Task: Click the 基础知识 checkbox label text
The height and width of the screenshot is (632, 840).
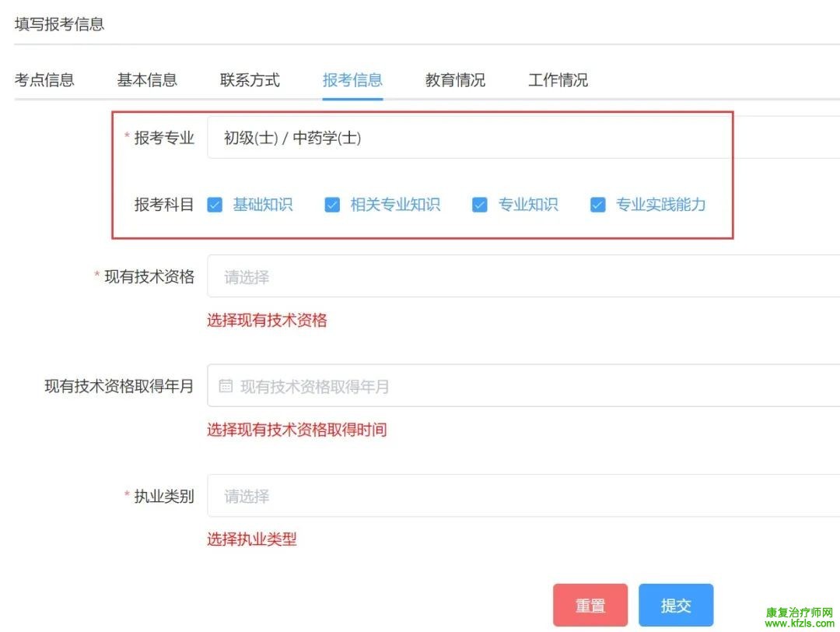Action: 263,205
